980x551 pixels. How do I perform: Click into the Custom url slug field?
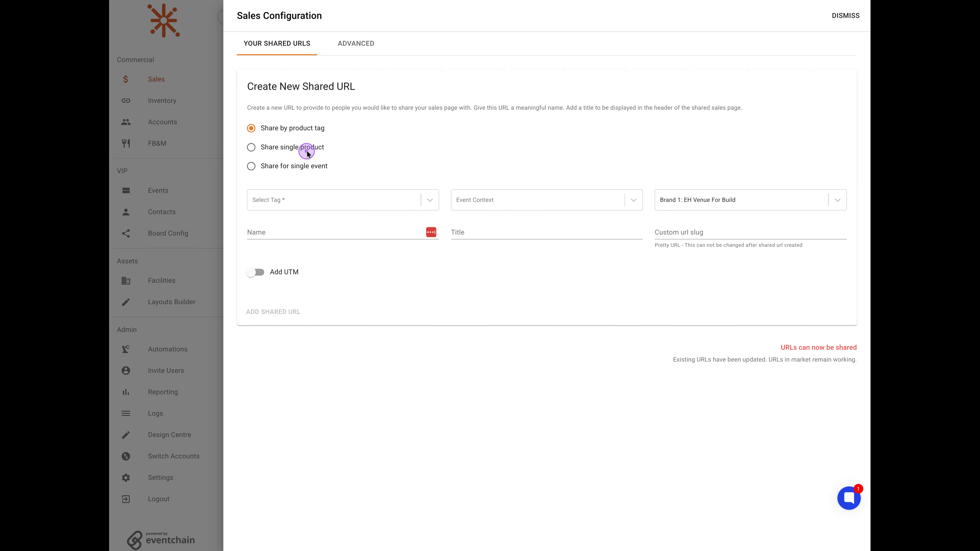pos(751,232)
